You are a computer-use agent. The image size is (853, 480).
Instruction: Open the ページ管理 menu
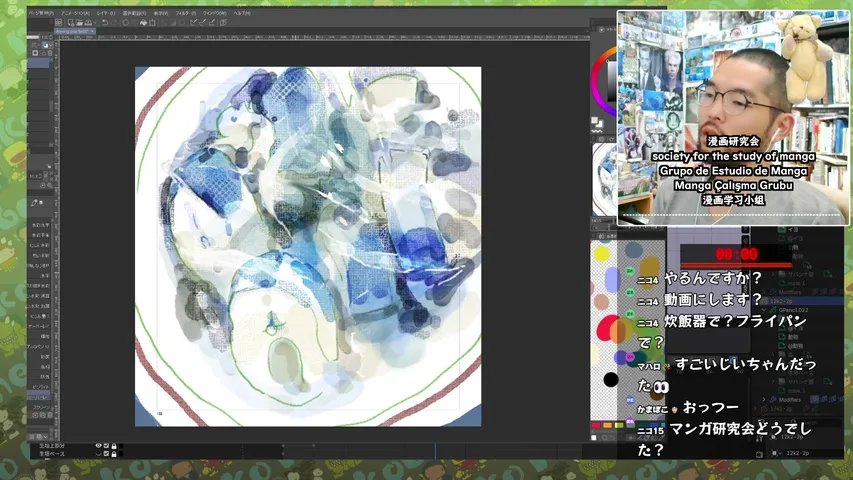click(x=41, y=13)
